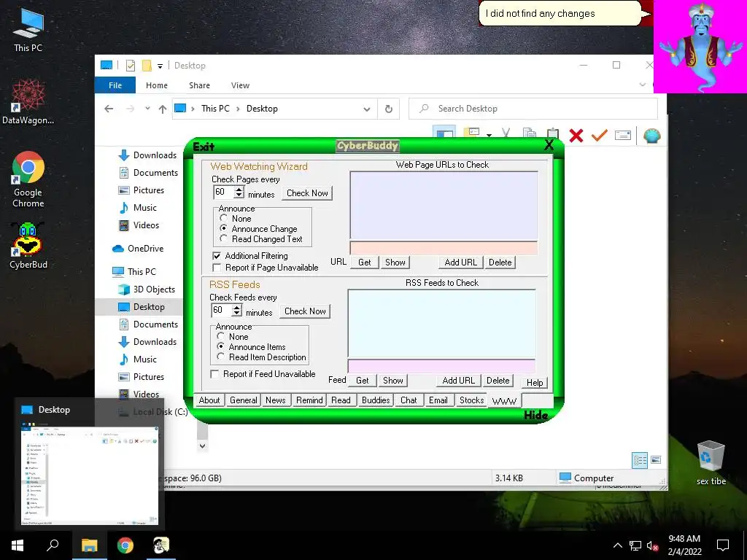This screenshot has width=747, height=560.
Task: Open the Remind tab
Action: (309, 400)
